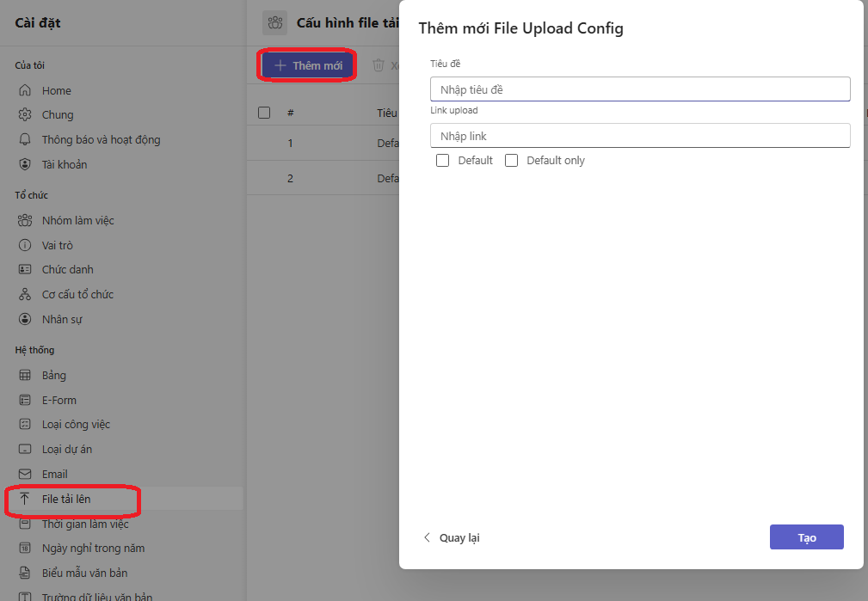The height and width of the screenshot is (601, 868).
Task: Focus the Nhập tiêu đề input field
Action: [x=639, y=89]
